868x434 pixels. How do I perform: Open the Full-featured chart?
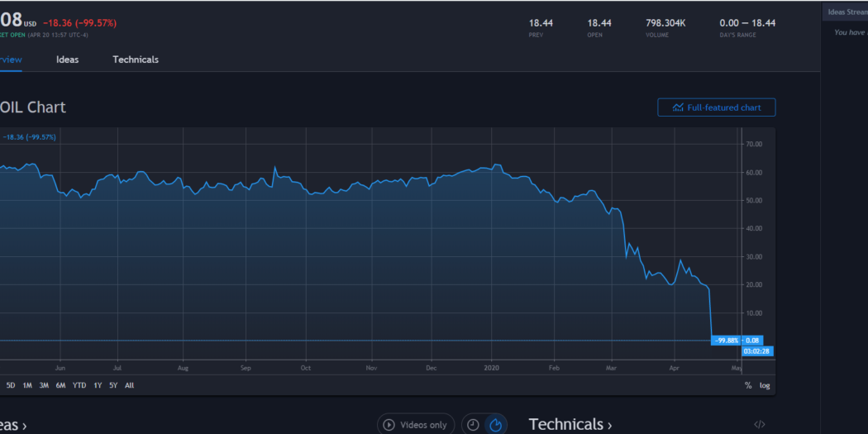[x=716, y=107]
